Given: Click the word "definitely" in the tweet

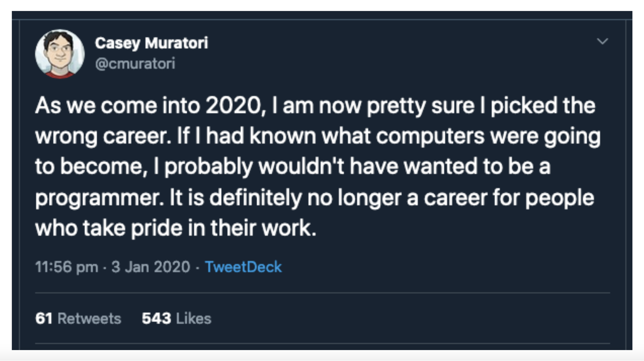Looking at the screenshot, I should pyautogui.click(x=255, y=198).
